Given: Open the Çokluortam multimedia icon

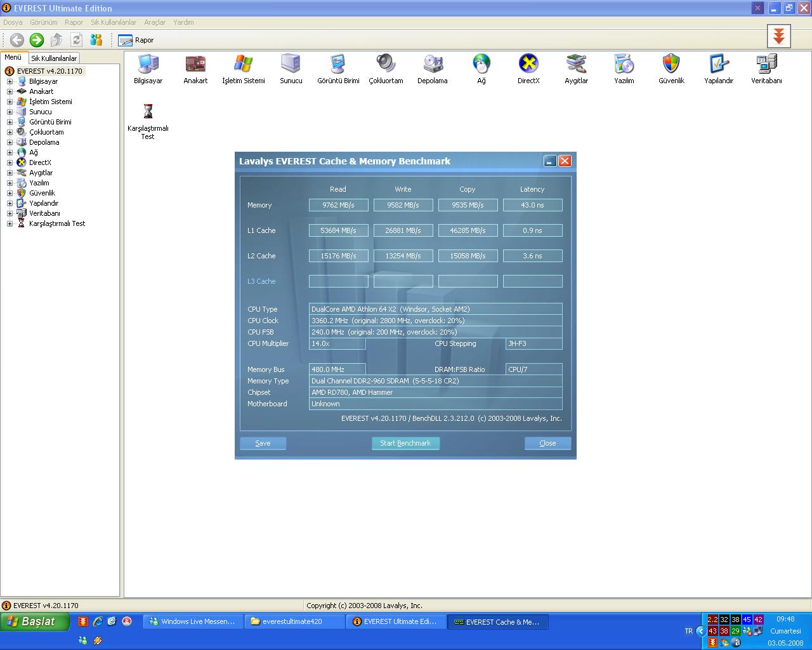Looking at the screenshot, I should (x=386, y=69).
